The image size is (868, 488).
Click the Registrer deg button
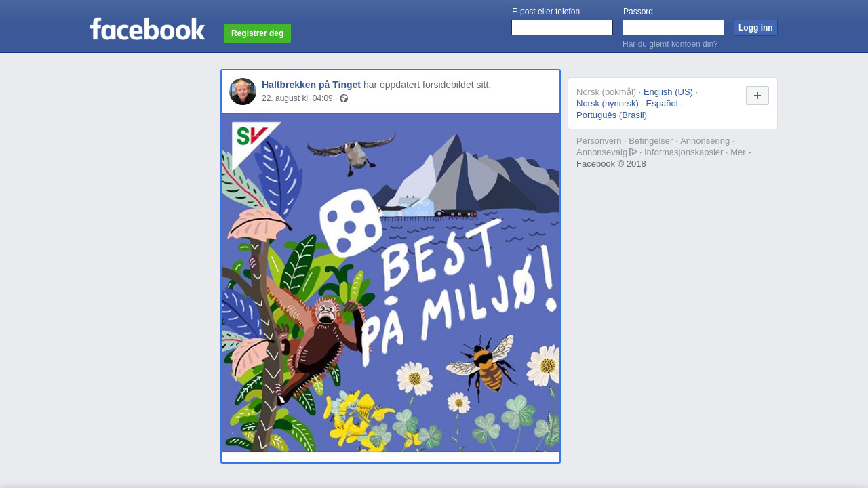point(257,33)
